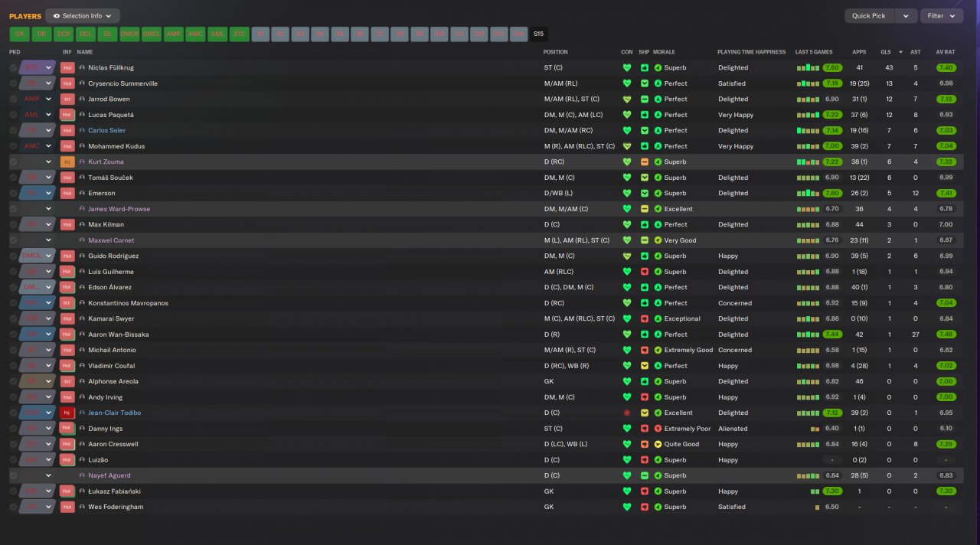Click James Ward-Prowse's yellow sharpness icon
Screen dimensions: 980x545
645,209
